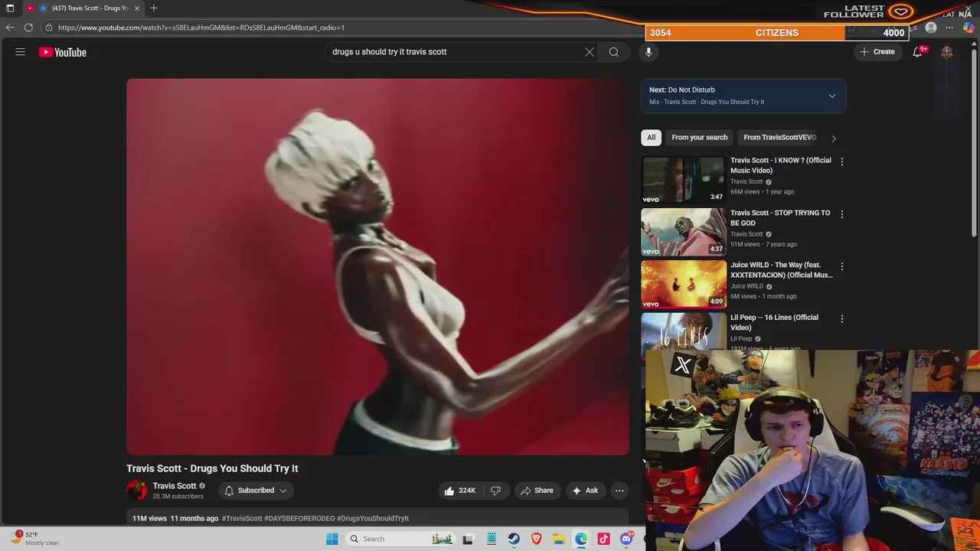Switch to Microsoft Edge in the taskbar

pyautogui.click(x=582, y=539)
